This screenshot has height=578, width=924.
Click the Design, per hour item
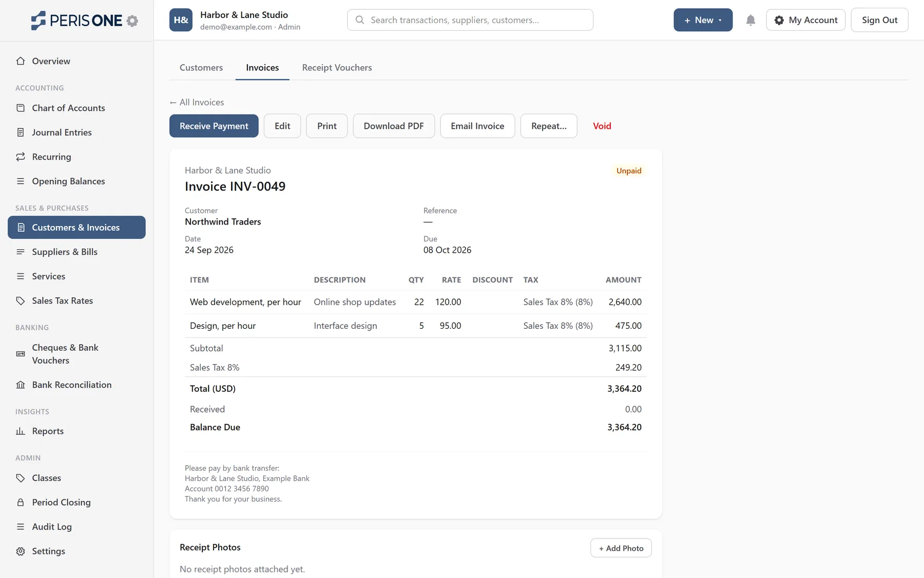(223, 326)
